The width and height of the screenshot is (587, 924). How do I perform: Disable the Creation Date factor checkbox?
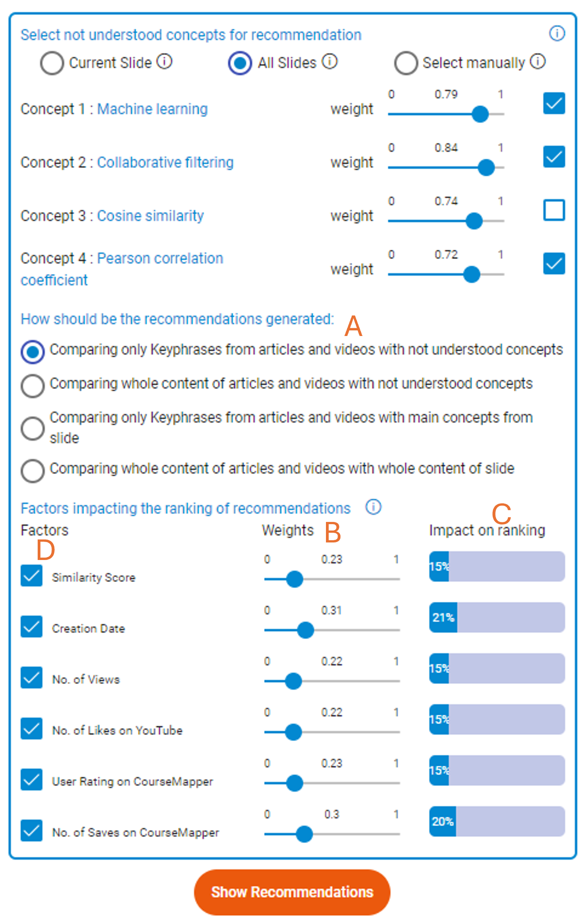click(x=31, y=626)
